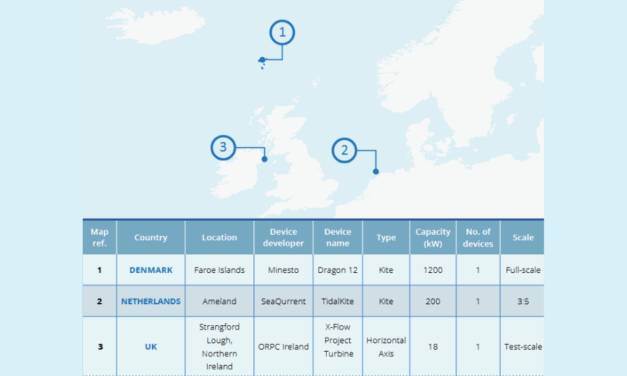Click the Device name column header

tap(337, 237)
